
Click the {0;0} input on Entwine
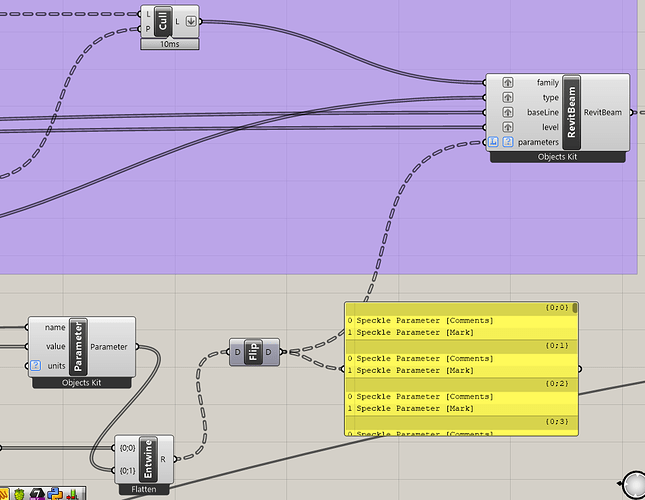pyautogui.click(x=127, y=448)
